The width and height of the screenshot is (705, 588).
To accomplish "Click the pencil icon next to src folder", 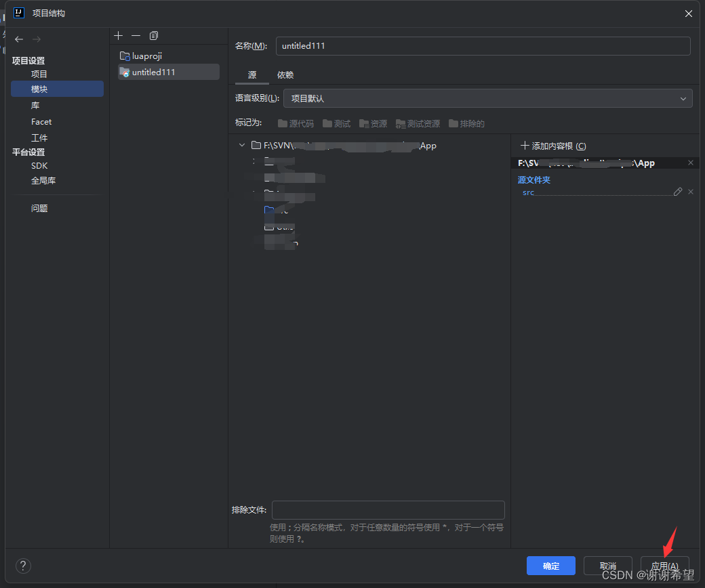I will 677,192.
